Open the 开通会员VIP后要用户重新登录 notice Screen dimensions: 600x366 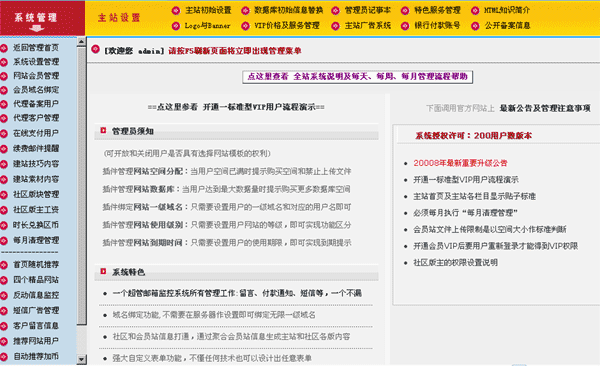coord(496,246)
